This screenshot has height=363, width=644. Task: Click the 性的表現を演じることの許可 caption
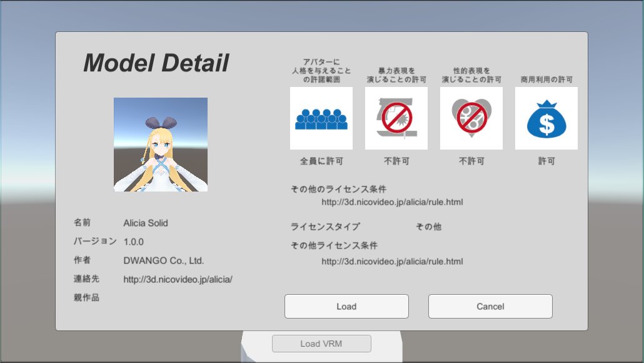[471, 75]
